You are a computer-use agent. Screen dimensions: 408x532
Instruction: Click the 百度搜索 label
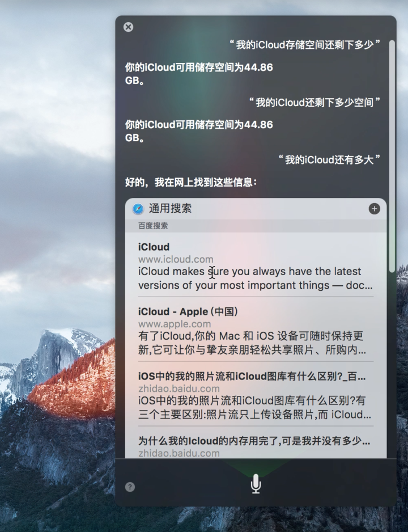[x=153, y=226]
